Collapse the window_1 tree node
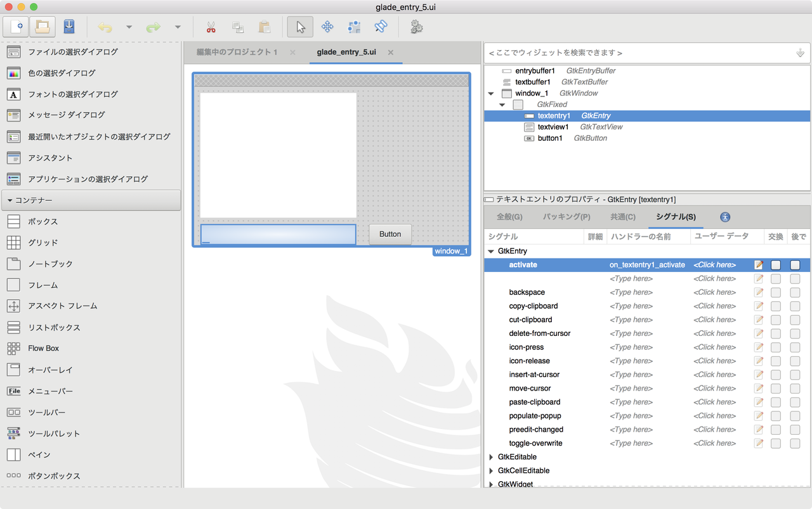Screen dimensions: 812x509 pos(490,93)
